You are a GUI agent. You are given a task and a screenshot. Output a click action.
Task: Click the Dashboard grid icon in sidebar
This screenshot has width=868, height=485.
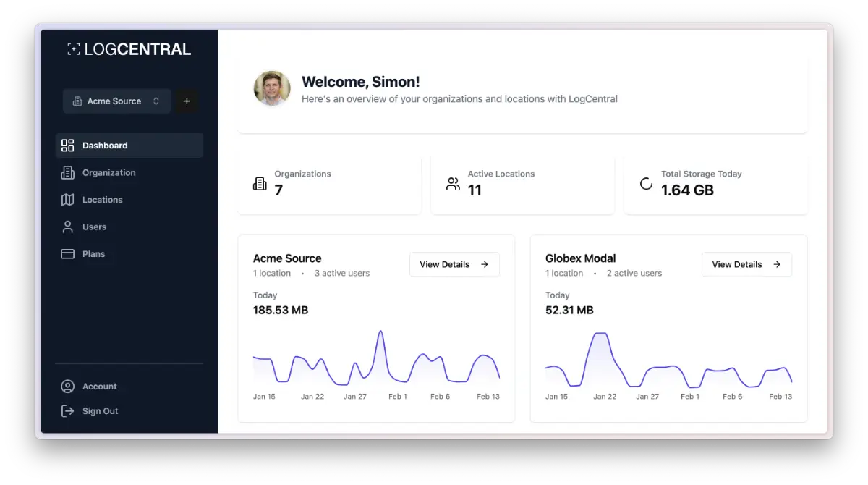click(68, 145)
